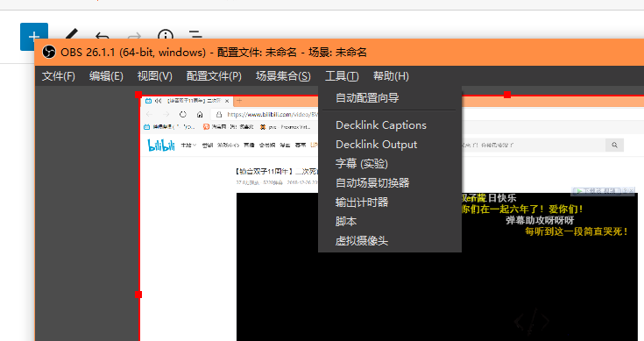The width and height of the screenshot is (644, 341).
Task: Click the bilibili logo in preview
Action: click(x=161, y=145)
